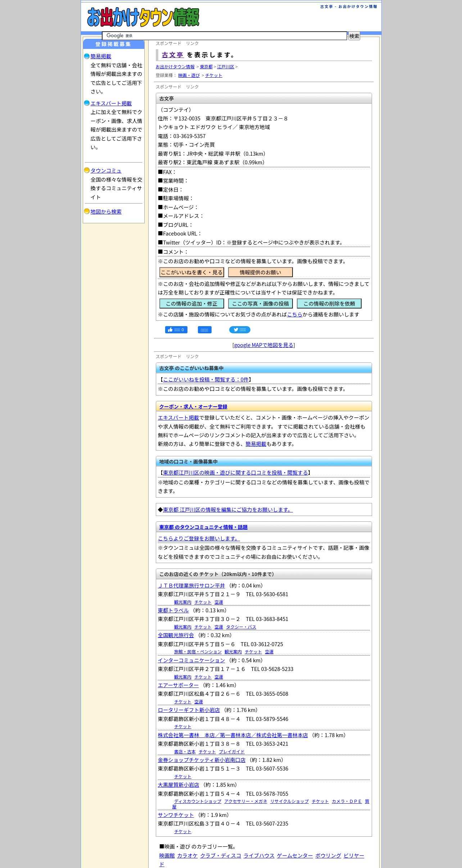Click the Google search input field
462x868 pixels.
[x=225, y=36]
